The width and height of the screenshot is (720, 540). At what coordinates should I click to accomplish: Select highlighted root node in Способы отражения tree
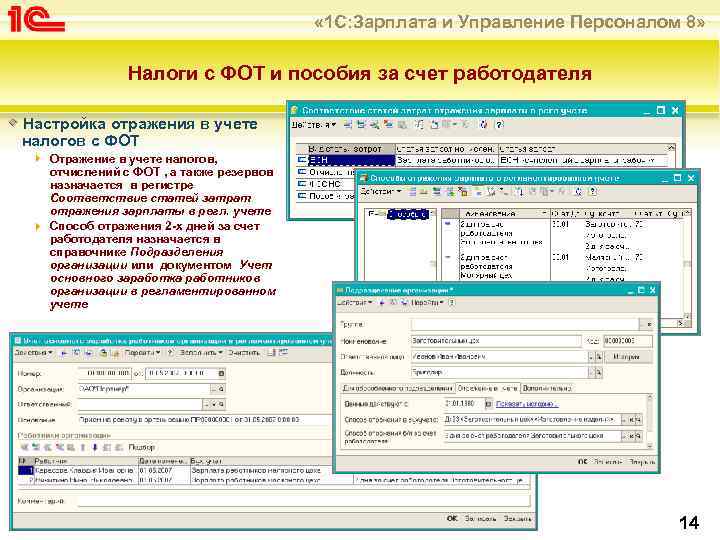point(409,214)
